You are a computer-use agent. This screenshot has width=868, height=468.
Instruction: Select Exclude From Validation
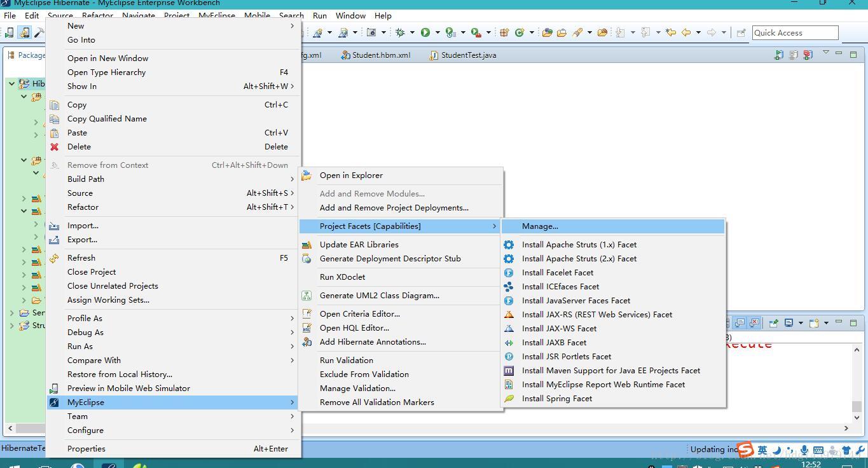click(x=400, y=375)
